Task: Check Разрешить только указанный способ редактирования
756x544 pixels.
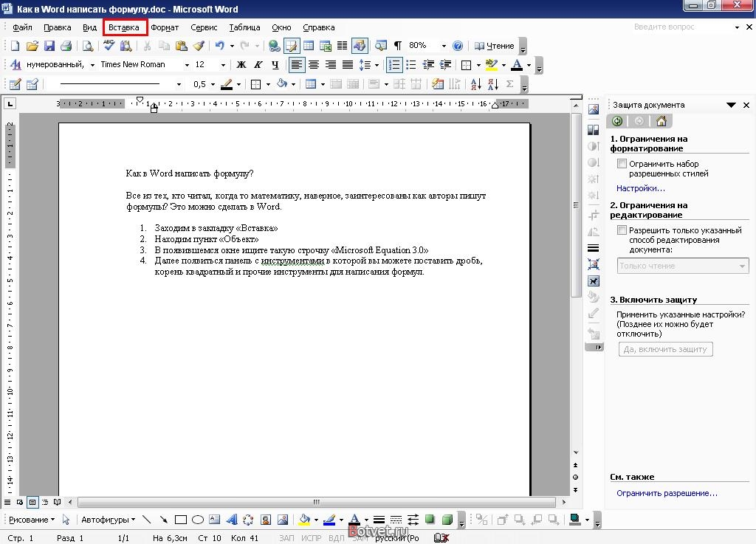Action: point(622,230)
